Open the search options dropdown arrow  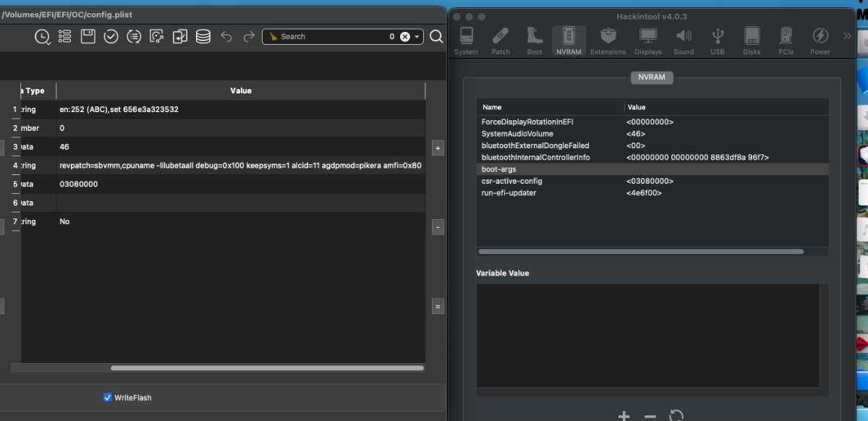coord(417,36)
